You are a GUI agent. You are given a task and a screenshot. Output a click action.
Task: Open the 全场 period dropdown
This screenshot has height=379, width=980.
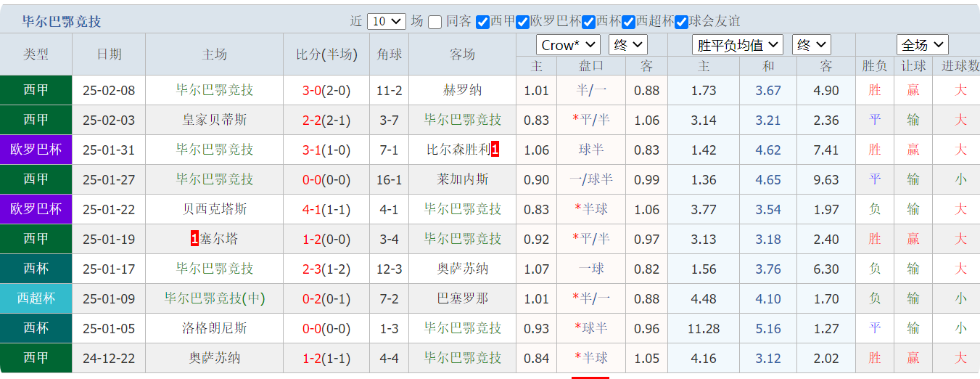click(922, 45)
